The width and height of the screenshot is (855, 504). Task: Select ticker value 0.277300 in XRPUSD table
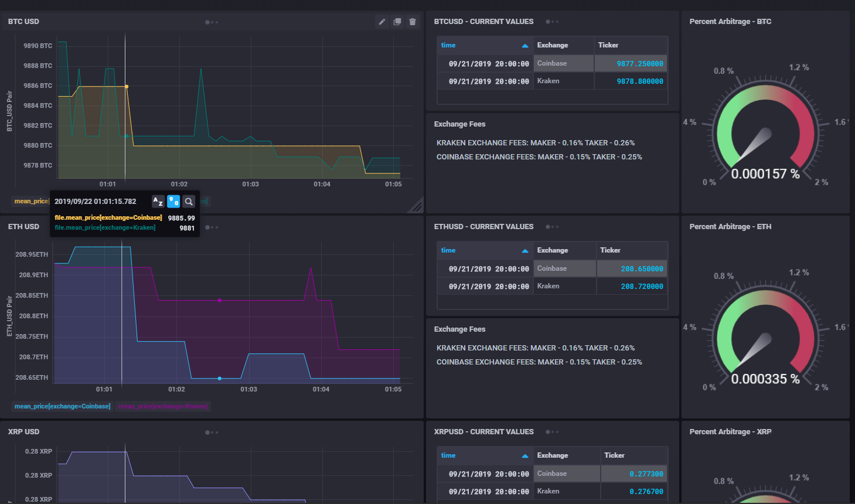646,474
